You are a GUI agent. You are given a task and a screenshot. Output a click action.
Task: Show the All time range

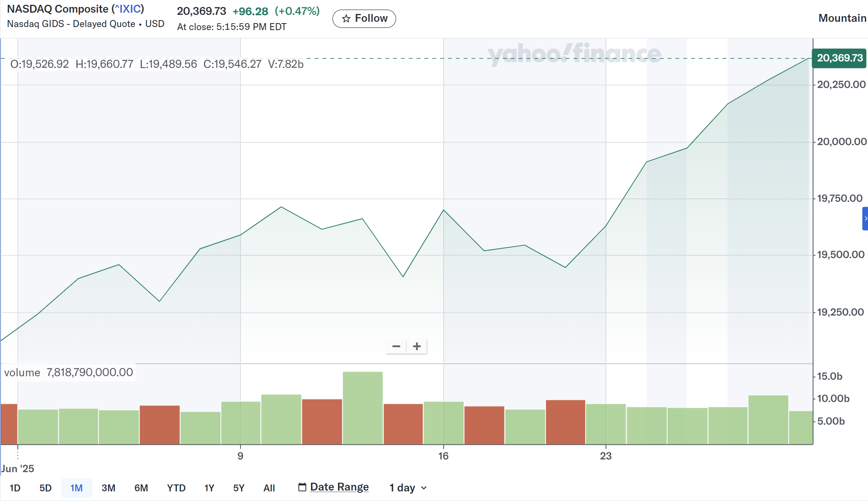pos(269,488)
